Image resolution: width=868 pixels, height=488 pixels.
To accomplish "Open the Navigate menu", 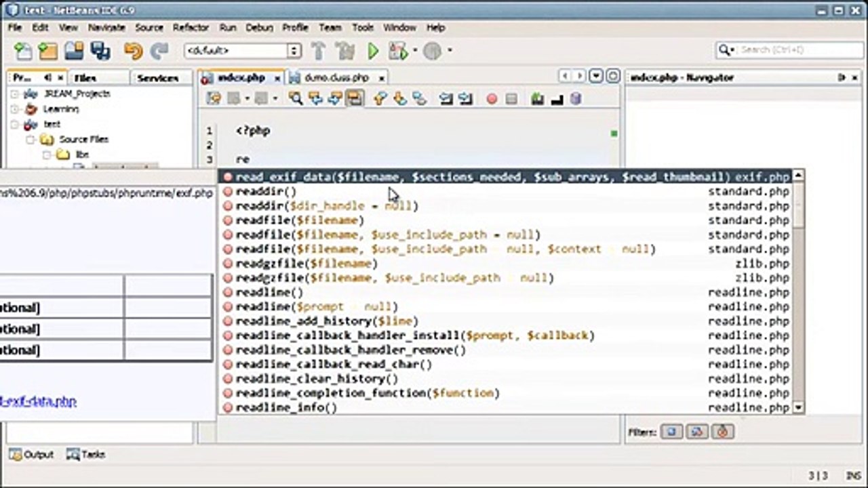I will [x=106, y=28].
